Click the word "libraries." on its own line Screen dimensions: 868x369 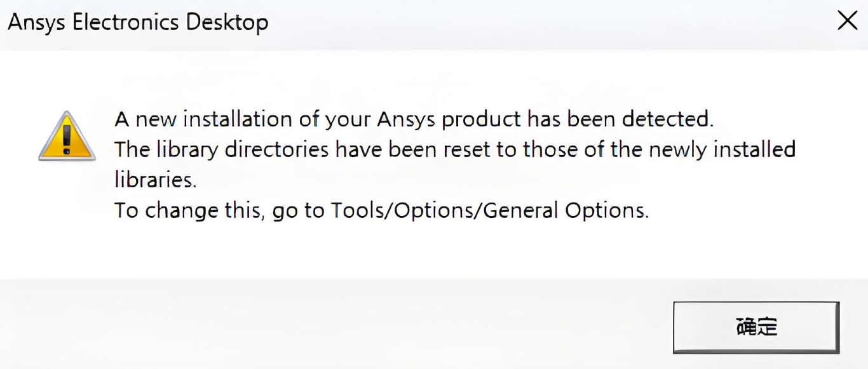[x=156, y=180]
